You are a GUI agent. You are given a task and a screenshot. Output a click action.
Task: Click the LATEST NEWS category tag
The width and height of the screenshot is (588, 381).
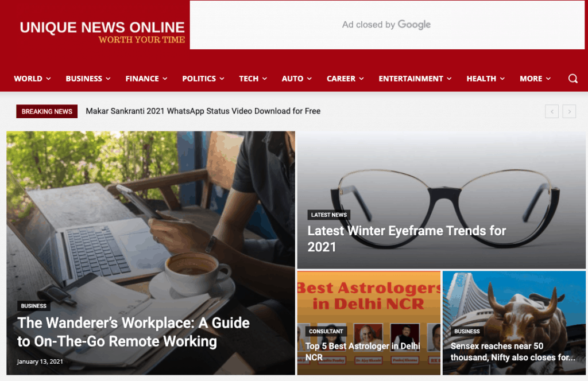tap(329, 215)
